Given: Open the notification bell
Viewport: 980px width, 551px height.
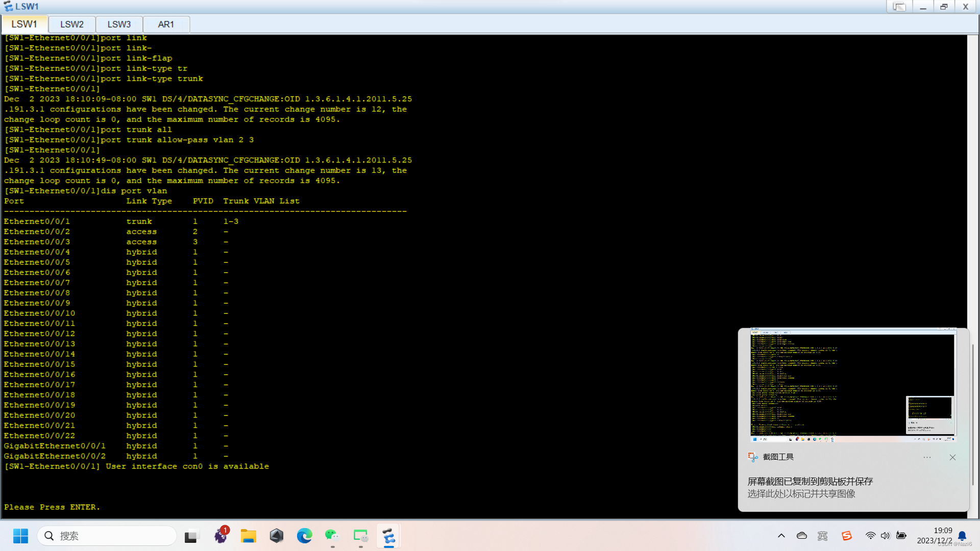Looking at the screenshot, I should click(x=962, y=536).
